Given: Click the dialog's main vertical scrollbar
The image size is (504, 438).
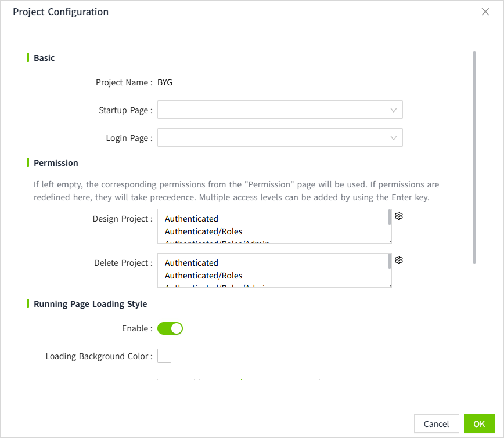Looking at the screenshot, I should point(474,157).
